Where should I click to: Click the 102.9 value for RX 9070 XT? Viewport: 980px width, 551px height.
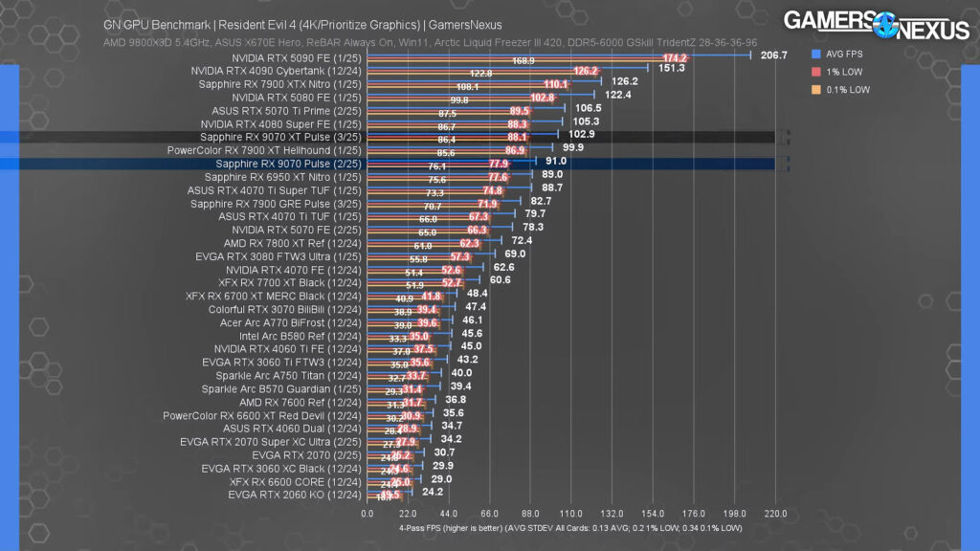click(582, 134)
